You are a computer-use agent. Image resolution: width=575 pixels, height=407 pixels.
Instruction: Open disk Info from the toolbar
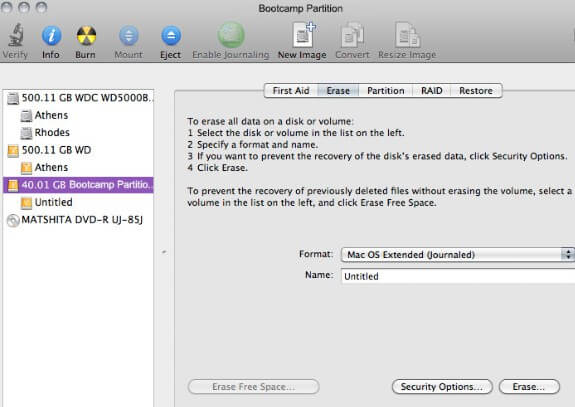tap(51, 36)
